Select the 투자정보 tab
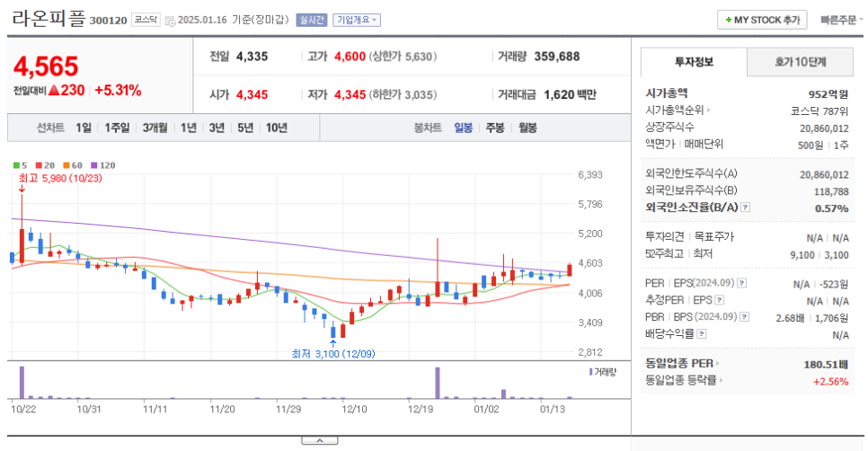The image size is (868, 451). [694, 61]
